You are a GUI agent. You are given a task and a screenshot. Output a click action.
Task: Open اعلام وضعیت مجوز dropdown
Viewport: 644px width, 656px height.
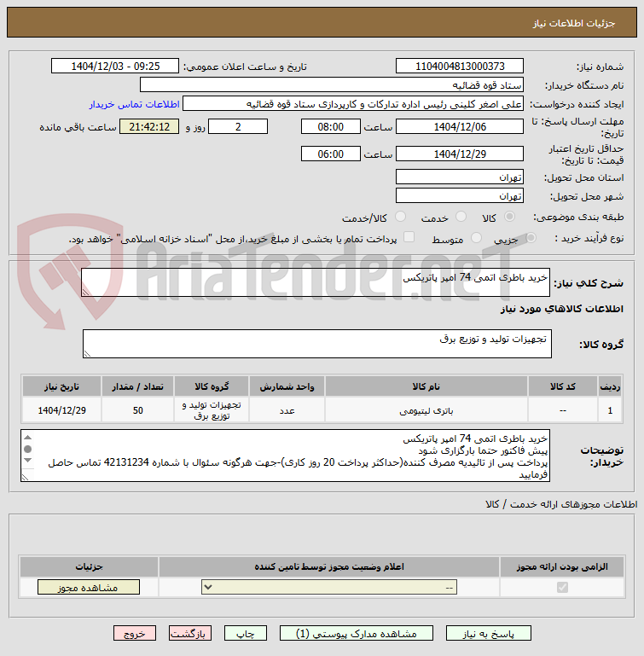point(329,588)
